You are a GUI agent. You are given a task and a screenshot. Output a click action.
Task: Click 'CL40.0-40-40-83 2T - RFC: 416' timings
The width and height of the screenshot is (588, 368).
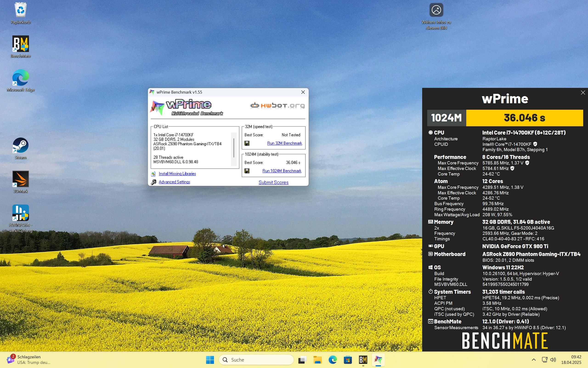click(x=513, y=239)
